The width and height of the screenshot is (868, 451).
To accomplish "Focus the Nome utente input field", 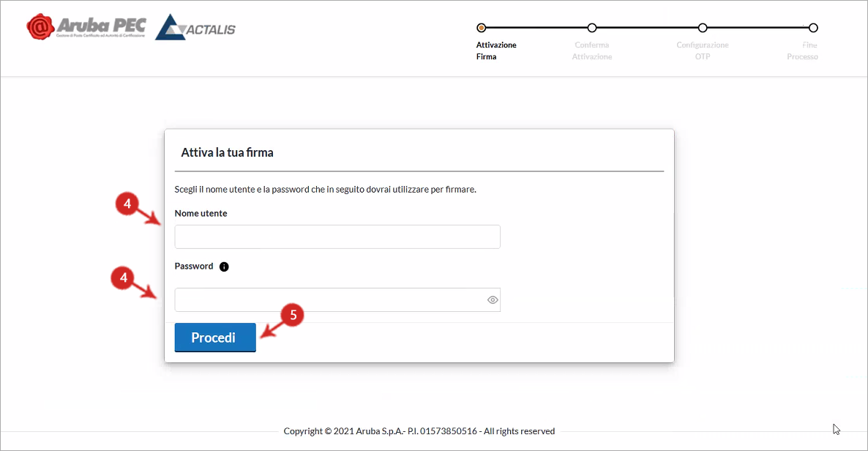I will pyautogui.click(x=337, y=236).
